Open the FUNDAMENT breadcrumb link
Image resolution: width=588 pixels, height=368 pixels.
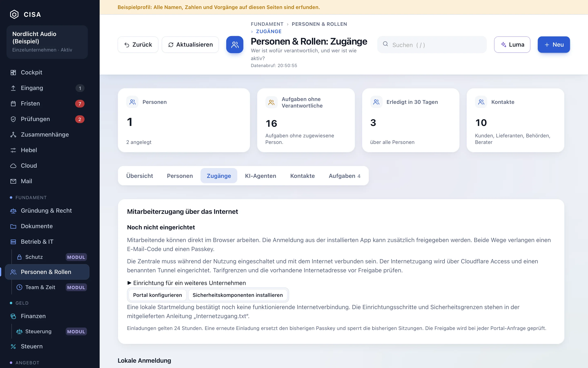pos(267,24)
